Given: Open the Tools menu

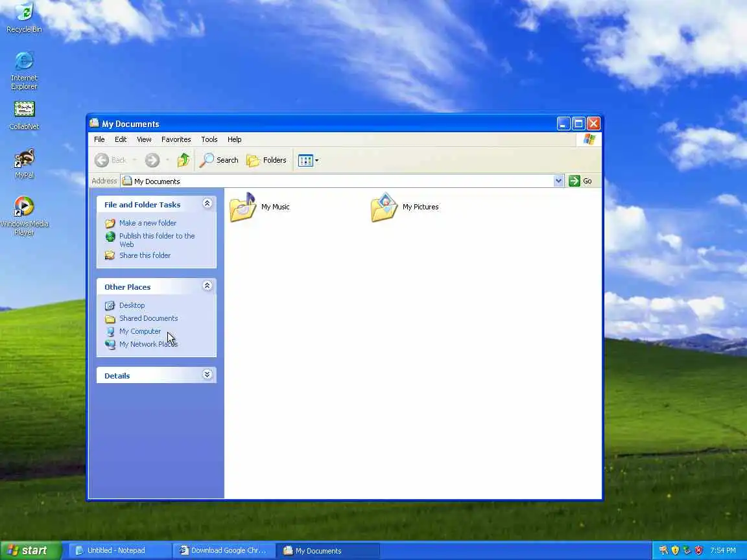Looking at the screenshot, I should [x=209, y=139].
